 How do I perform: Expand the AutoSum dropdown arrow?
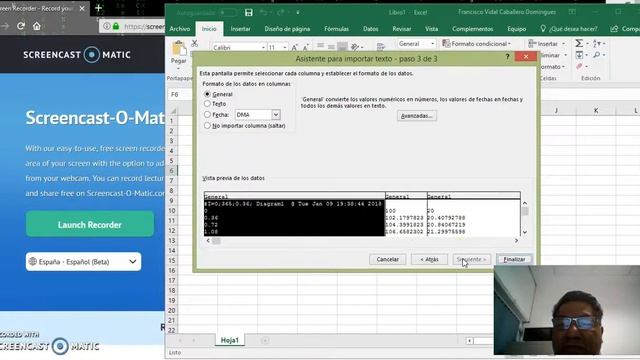point(587,43)
